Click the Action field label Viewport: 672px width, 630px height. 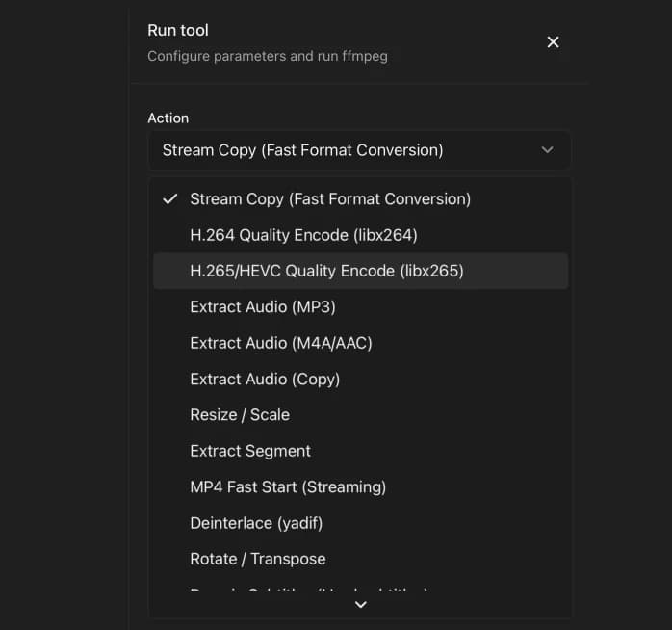[168, 118]
